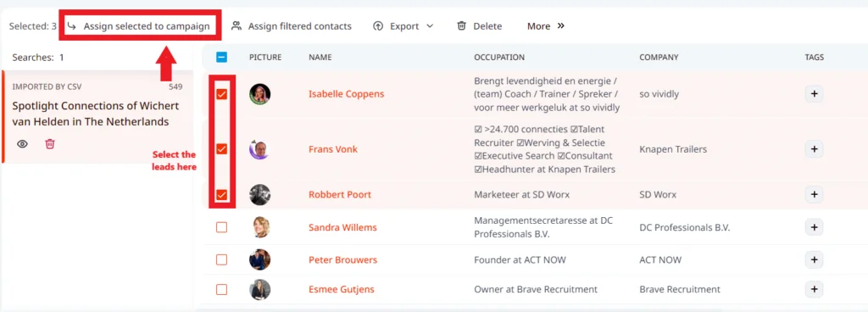
Task: Uncheck the Isabelle Coppens checkbox
Action: 221,94
